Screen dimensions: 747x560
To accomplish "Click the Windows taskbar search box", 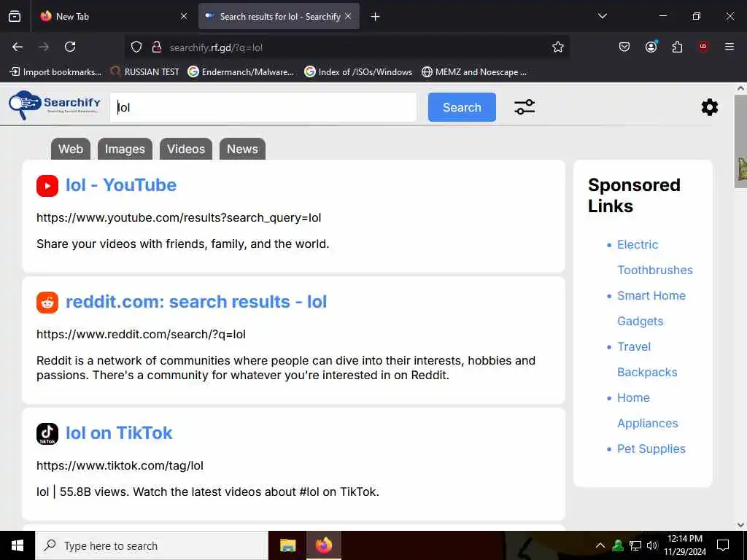I will pos(152,545).
